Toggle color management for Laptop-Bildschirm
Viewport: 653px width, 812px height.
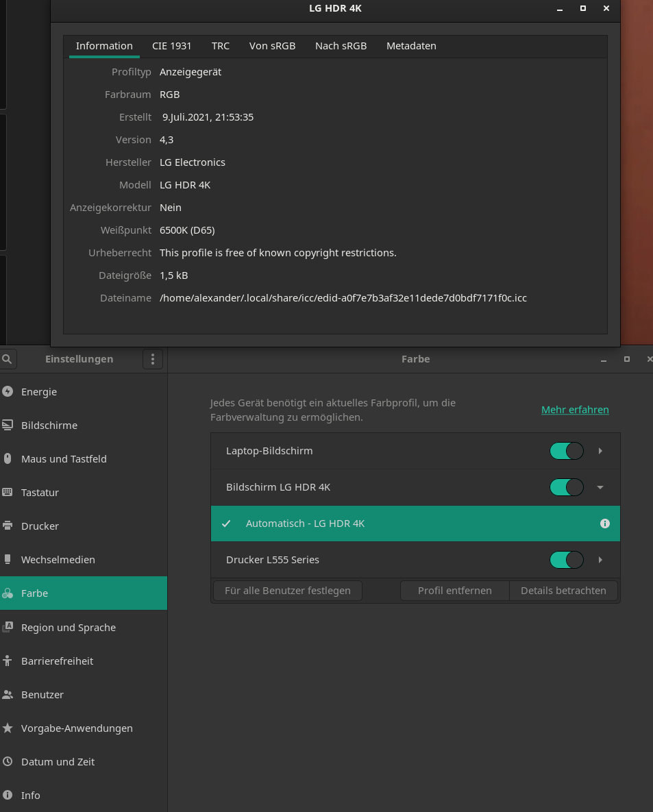567,451
